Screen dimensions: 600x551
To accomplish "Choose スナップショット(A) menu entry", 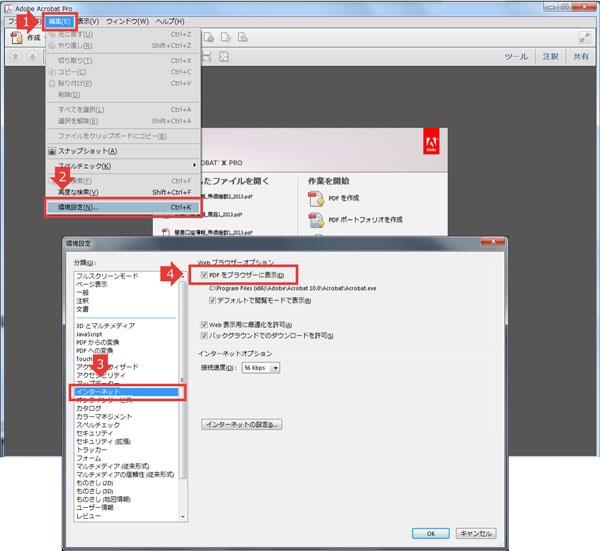I will coord(124,151).
